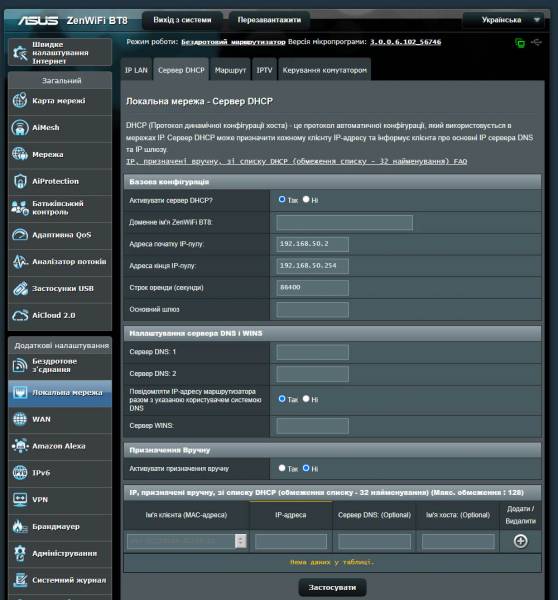558x600 pixels.
Task: Open the Українська language dropdown
Action: 503,20
